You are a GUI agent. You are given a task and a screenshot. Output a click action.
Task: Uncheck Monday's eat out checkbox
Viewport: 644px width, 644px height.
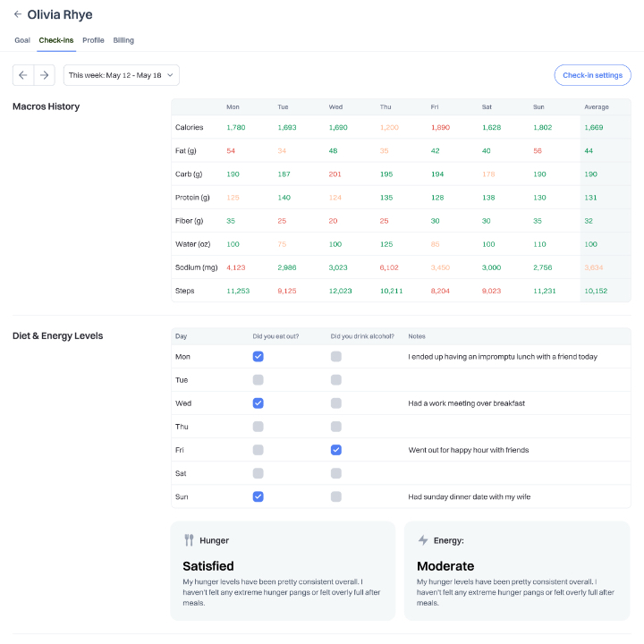[258, 356]
